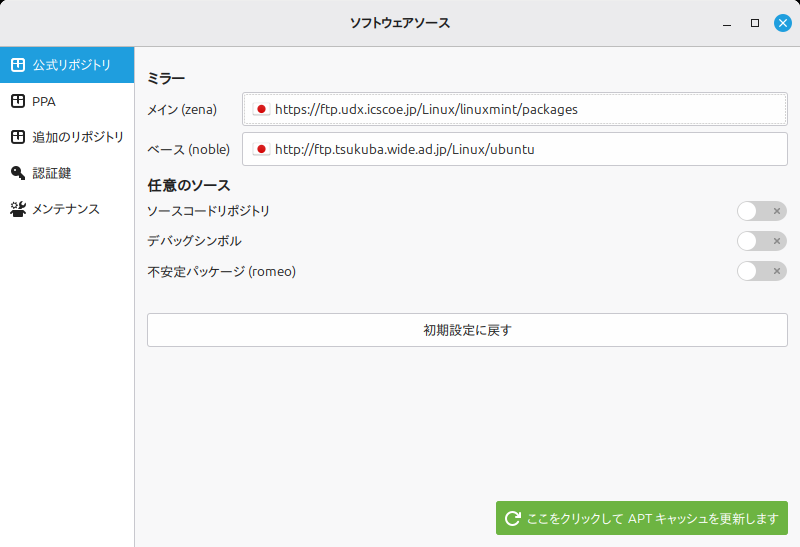This screenshot has height=547, width=800.
Task: Click the refresh icon in the APT cache button
Action: click(513, 518)
